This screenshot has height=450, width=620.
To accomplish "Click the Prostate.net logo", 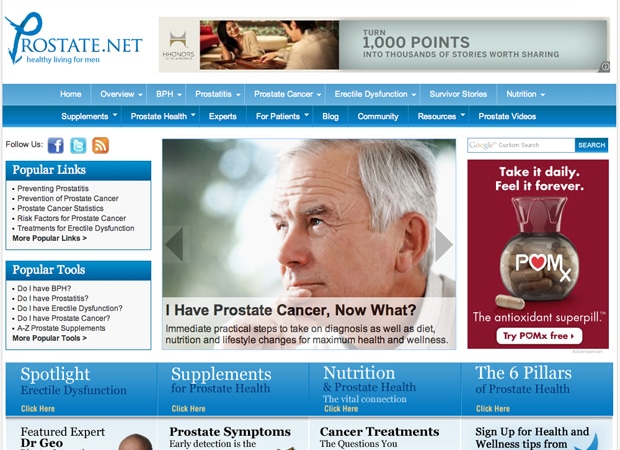I will (x=74, y=39).
